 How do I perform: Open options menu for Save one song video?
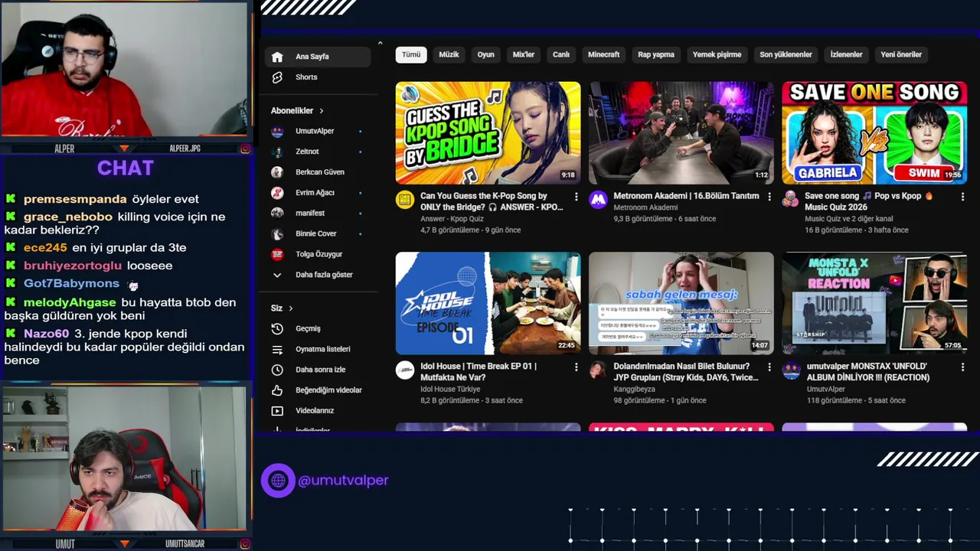(962, 197)
